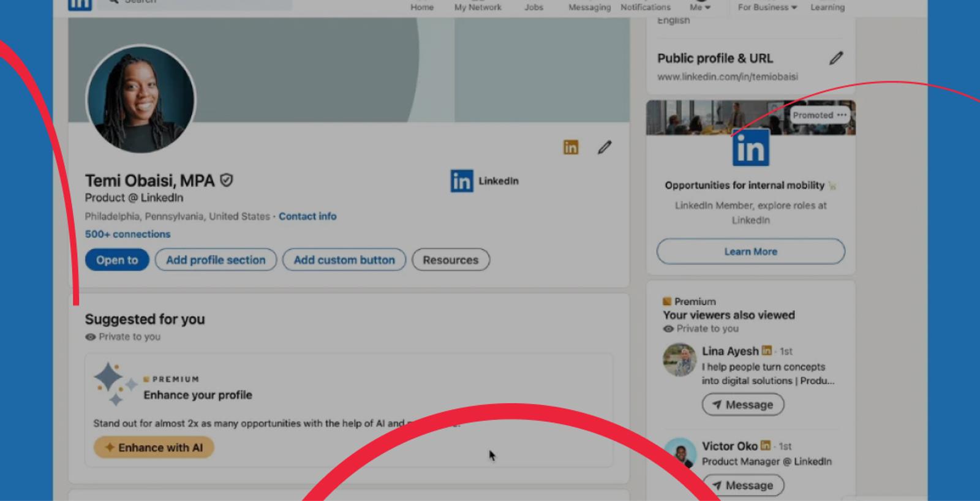View Notifications
This screenshot has width=980, height=501.
[646, 7]
